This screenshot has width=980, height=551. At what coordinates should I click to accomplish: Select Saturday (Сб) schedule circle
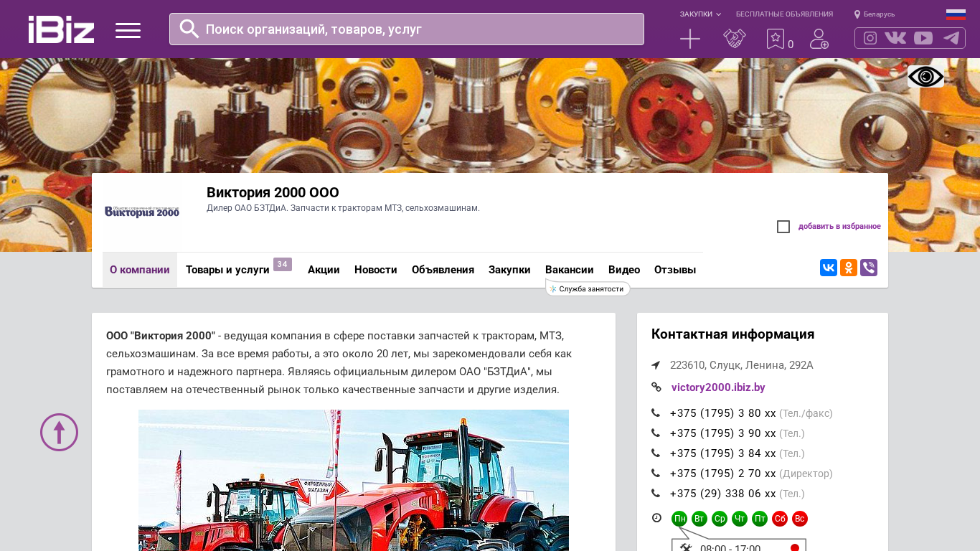pos(780,519)
